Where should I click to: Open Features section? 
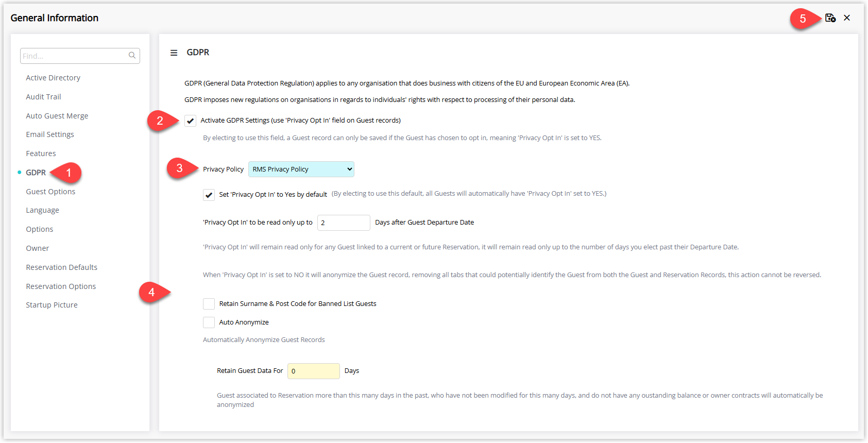click(41, 154)
